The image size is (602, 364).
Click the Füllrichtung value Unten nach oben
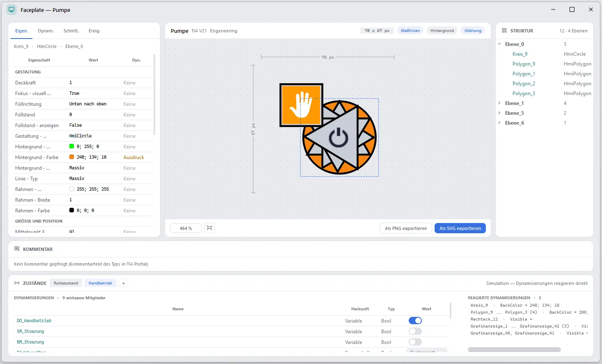tap(88, 104)
